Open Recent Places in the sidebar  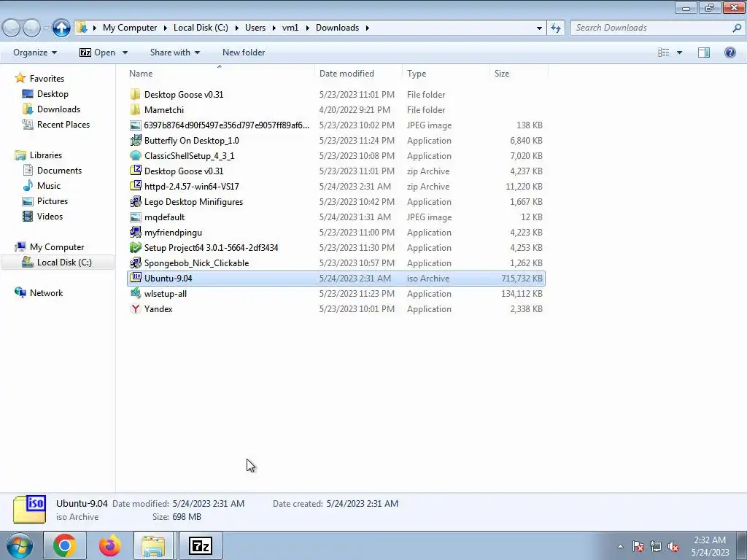[63, 124]
